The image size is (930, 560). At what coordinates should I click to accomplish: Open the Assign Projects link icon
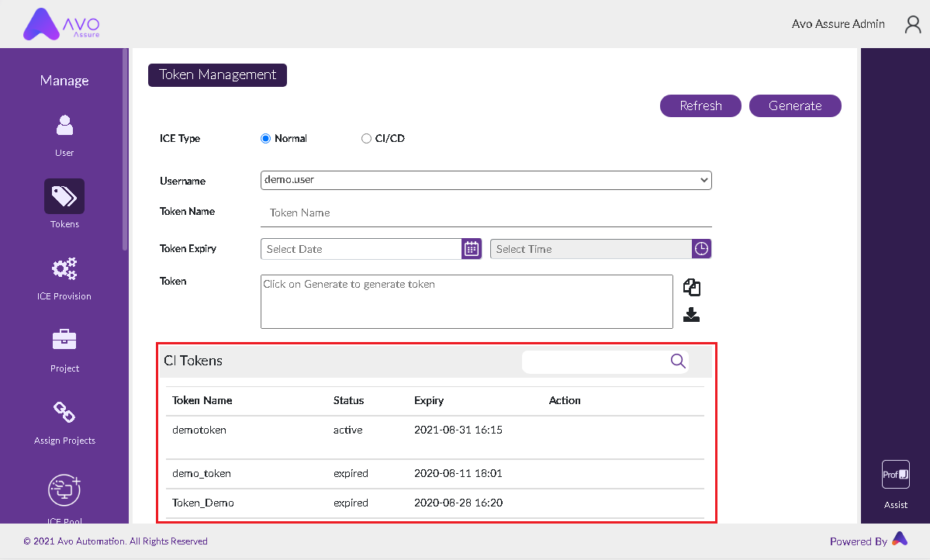point(64,412)
